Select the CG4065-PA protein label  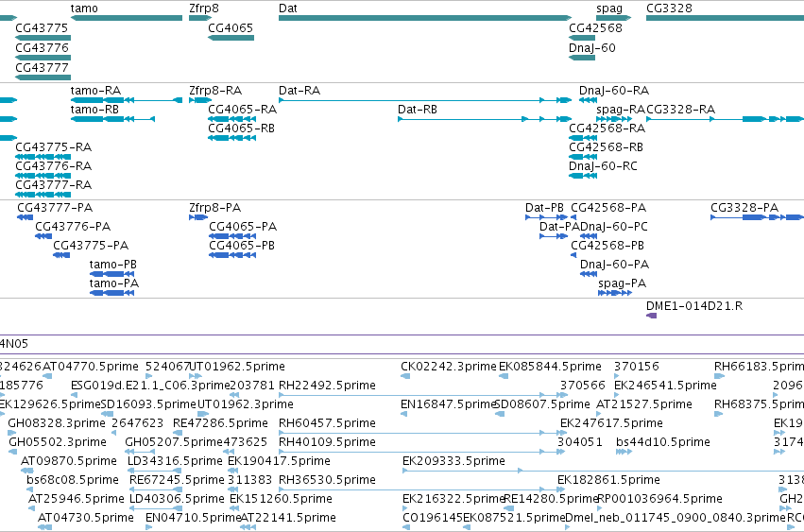pyautogui.click(x=243, y=227)
